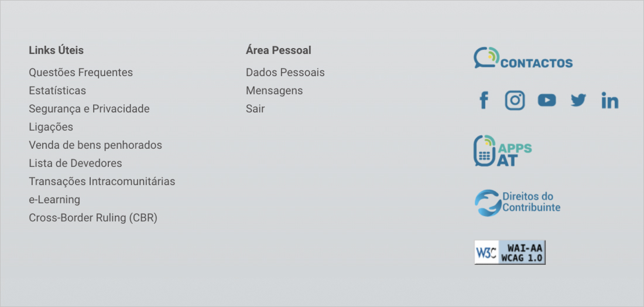Screen dimensions: 644x307
Task: Open Transações Intracomunitárias link
Action: coord(102,182)
